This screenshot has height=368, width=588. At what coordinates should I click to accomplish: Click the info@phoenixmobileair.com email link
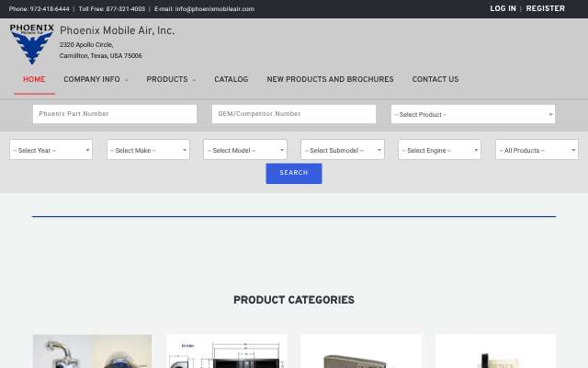tap(214, 9)
